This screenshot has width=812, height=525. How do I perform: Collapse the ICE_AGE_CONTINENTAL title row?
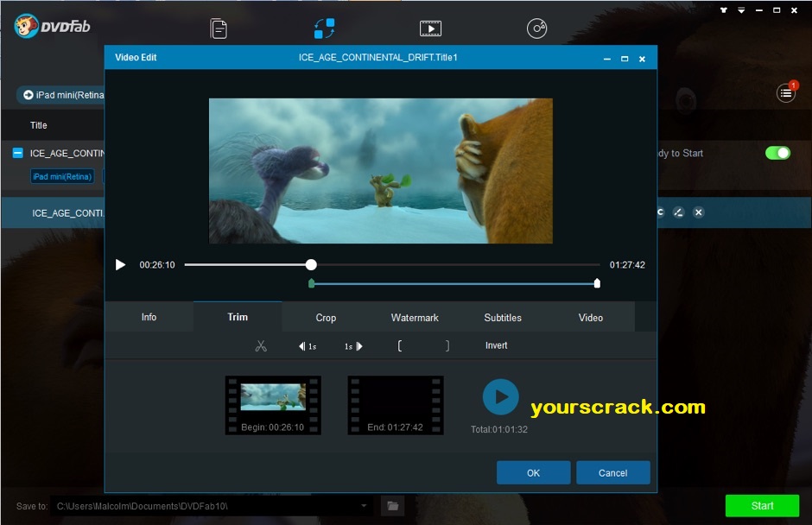coord(17,153)
